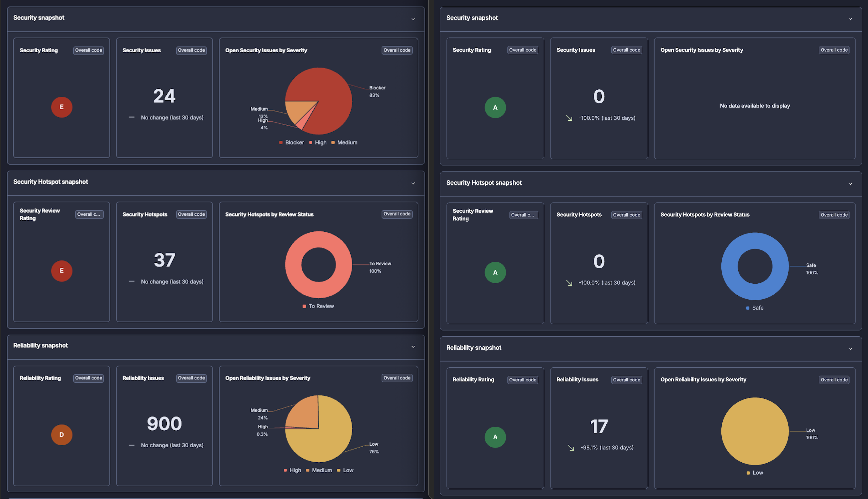Collapse the left Reliability snapshot section
The image size is (868, 499).
click(x=413, y=347)
